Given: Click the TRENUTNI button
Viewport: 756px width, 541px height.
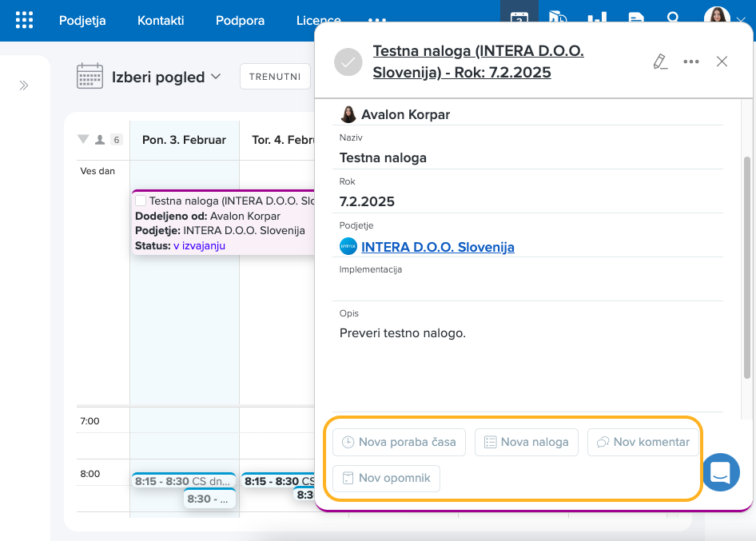Looking at the screenshot, I should click(275, 77).
